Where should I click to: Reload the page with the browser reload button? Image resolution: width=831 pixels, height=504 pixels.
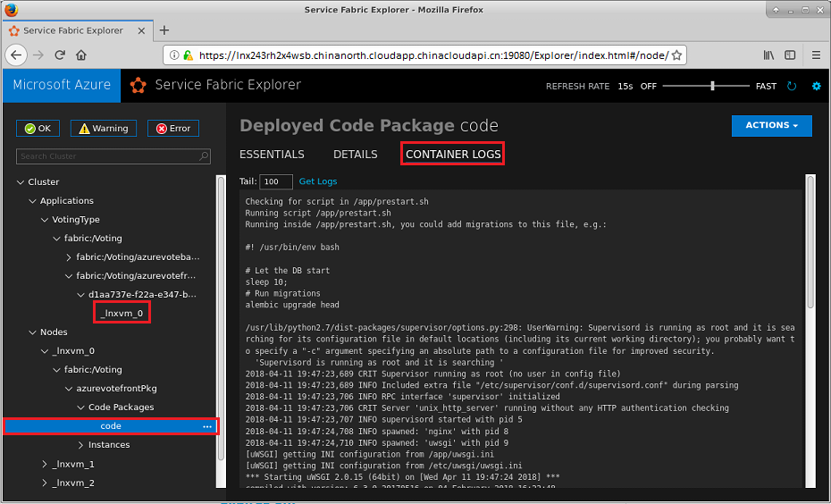tap(60, 55)
